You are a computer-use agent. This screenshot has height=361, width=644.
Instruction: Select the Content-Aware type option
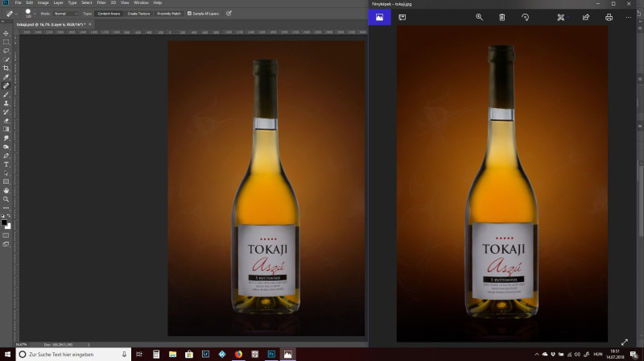coord(109,14)
